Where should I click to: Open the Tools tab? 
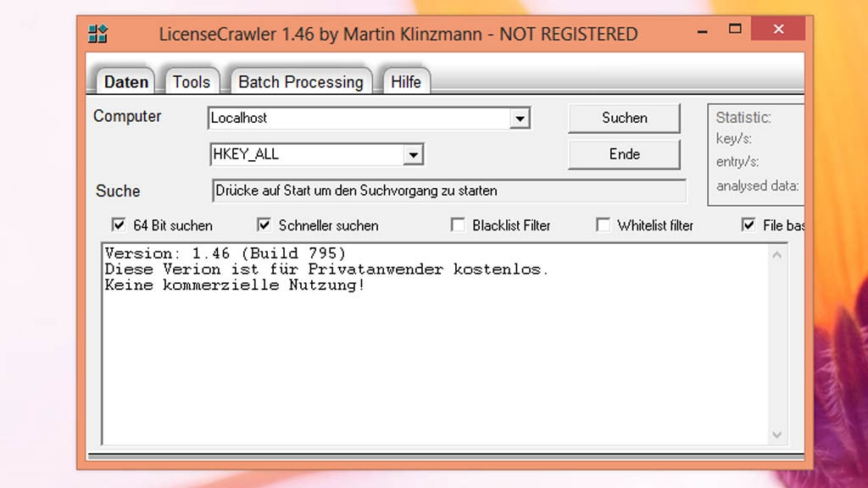point(192,82)
